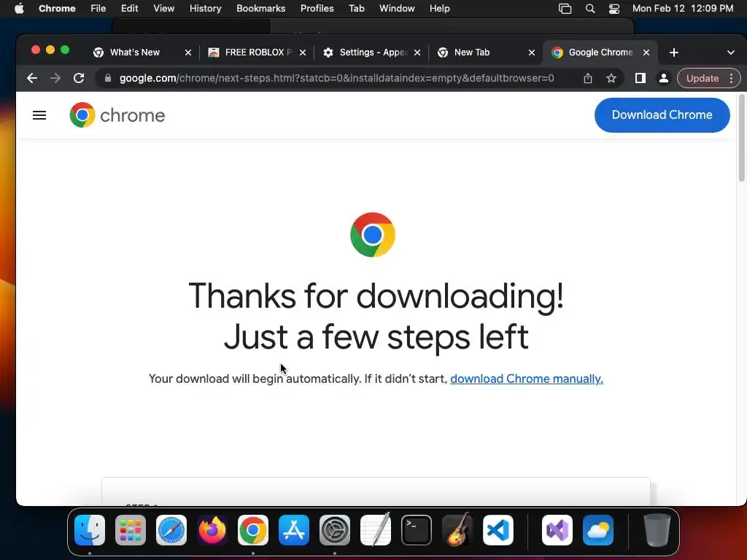Open the profile avatar icon
This screenshot has width=747, height=560.
663,78
